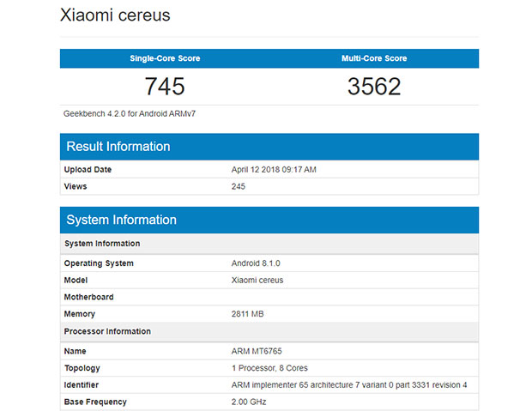Image resolution: width=532 pixels, height=411 pixels.
Task: Click the 'Xiaomi cereus' model value
Action: 257,280
